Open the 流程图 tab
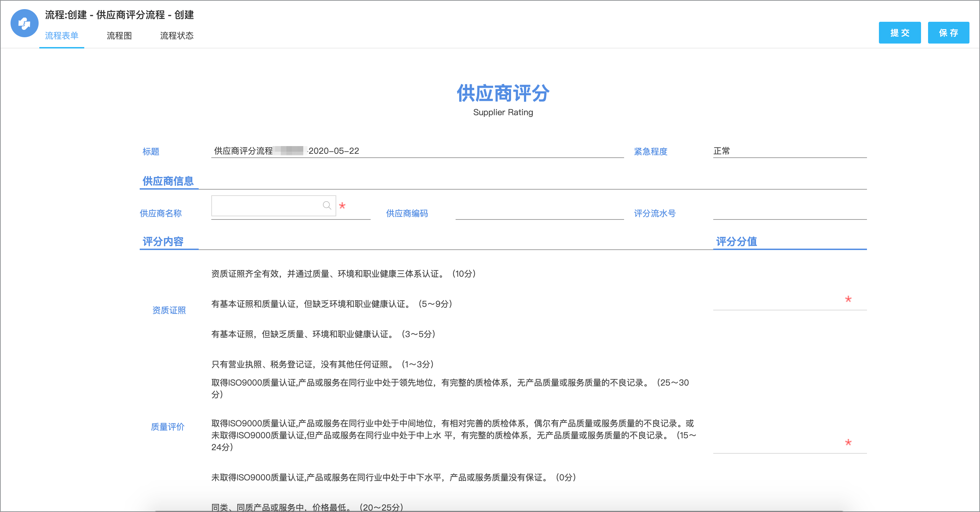The width and height of the screenshot is (980, 512). 119,36
